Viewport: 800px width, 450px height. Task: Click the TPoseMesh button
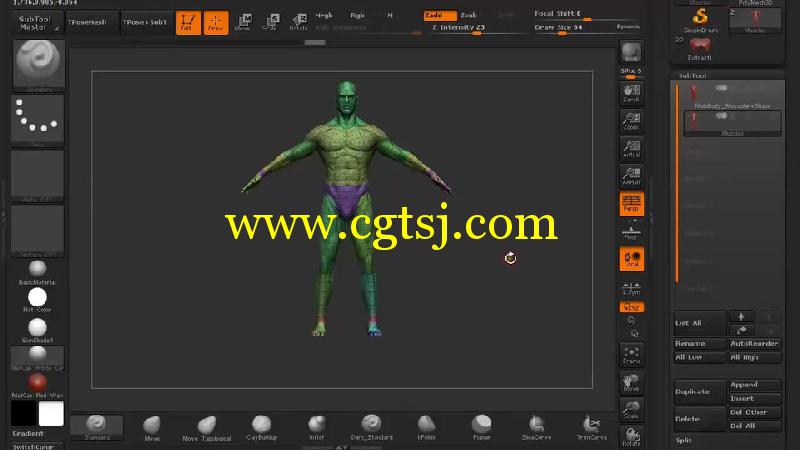(91, 22)
